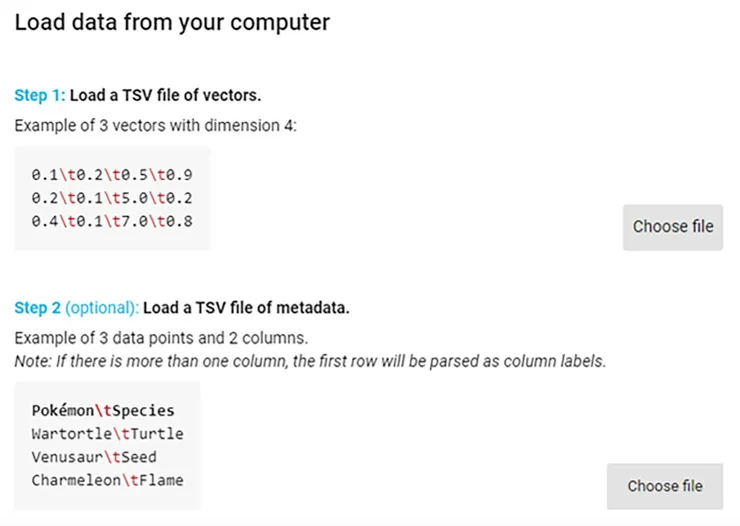Image resolution: width=740 pixels, height=526 pixels.
Task: Click "Turtle" in the metadata example
Action: tap(157, 433)
